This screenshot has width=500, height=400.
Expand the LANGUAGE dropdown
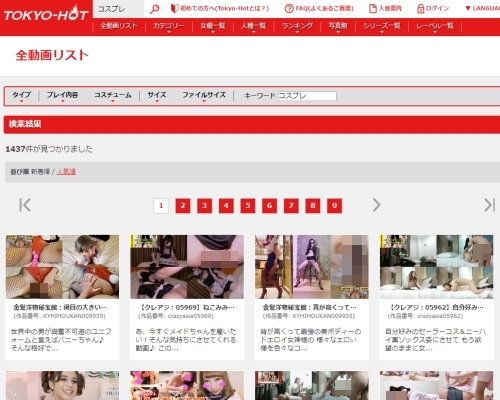[x=482, y=8]
